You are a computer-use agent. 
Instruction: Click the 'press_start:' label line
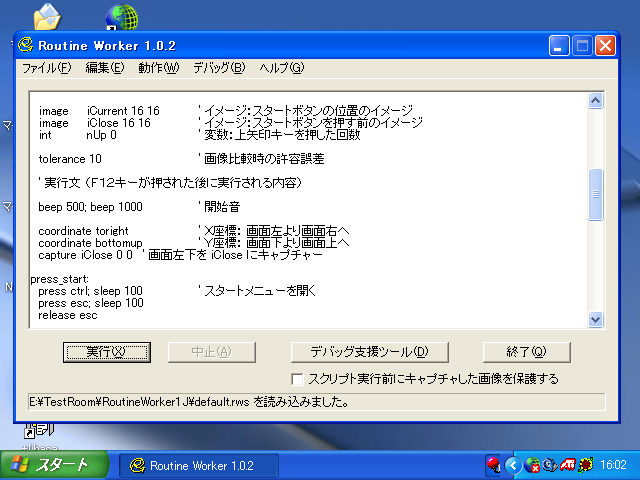tap(60, 279)
